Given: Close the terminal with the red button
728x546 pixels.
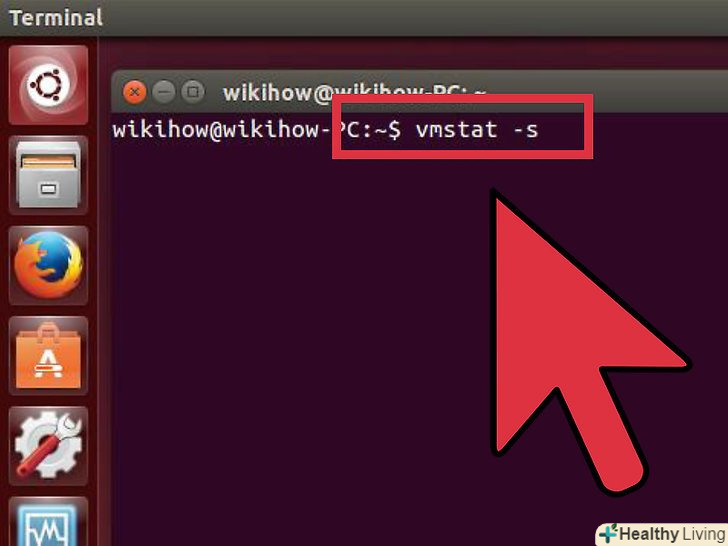Looking at the screenshot, I should (x=135, y=92).
